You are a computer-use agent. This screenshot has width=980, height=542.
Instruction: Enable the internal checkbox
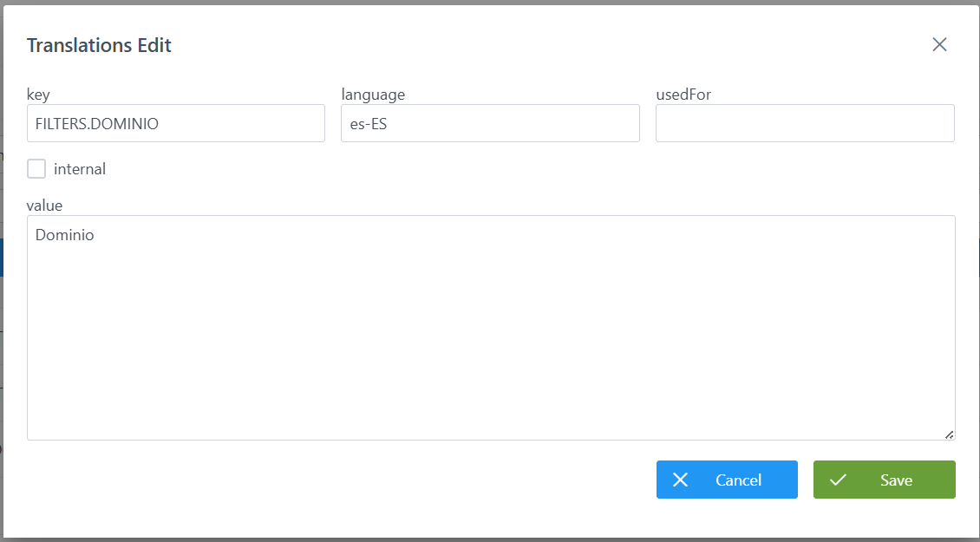click(x=36, y=169)
